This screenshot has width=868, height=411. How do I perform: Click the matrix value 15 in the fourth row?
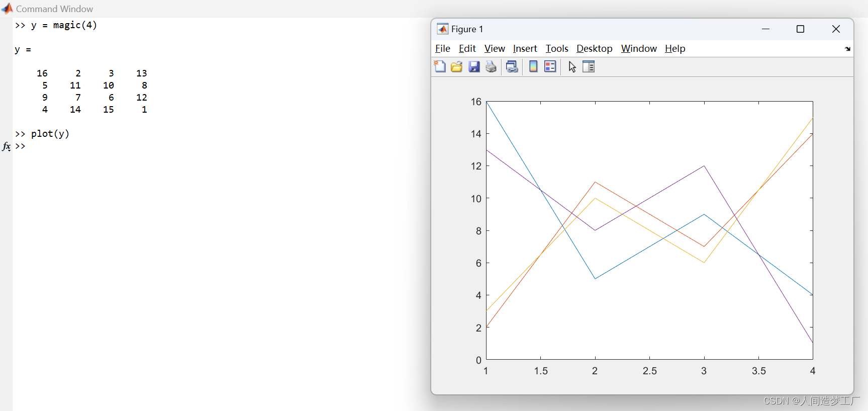tap(109, 110)
